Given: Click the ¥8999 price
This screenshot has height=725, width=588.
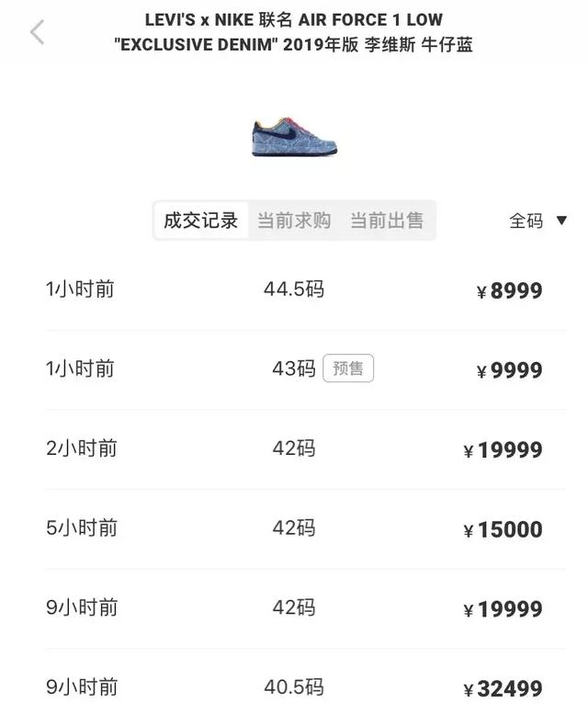Looking at the screenshot, I should pos(509,291).
